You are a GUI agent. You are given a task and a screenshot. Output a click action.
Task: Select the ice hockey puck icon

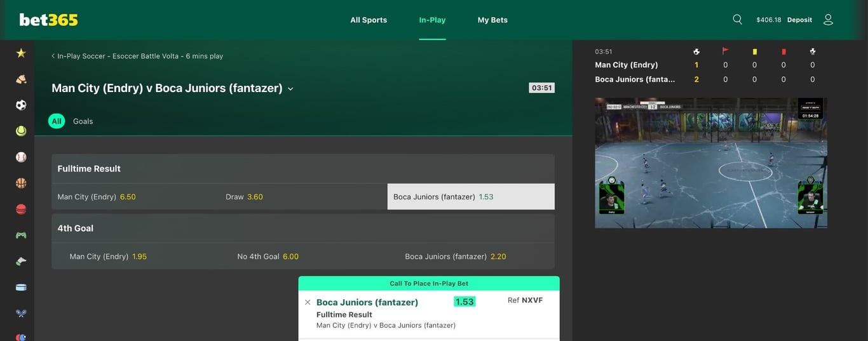21,287
